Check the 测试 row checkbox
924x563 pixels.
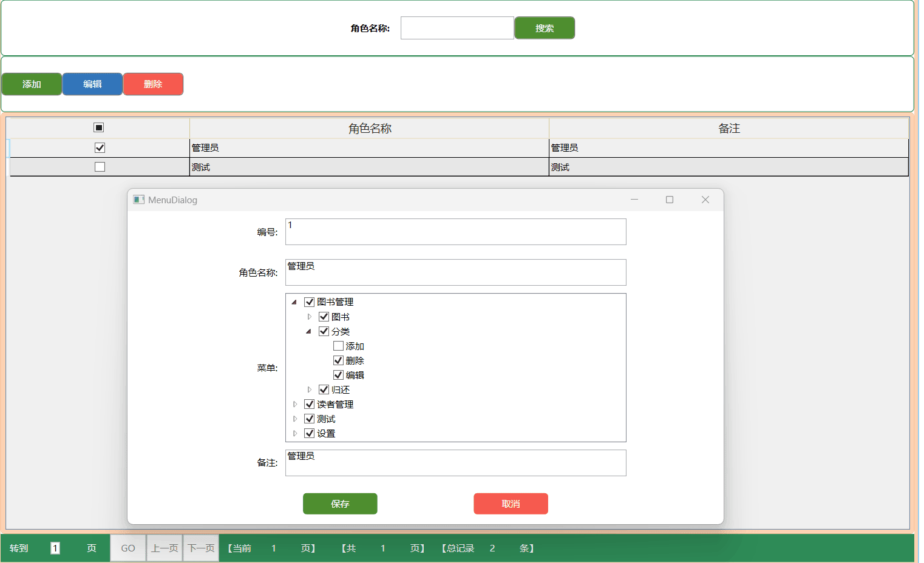(100, 167)
